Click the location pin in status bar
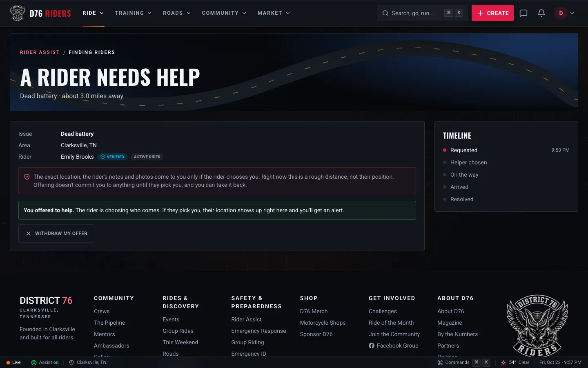The image size is (588, 368). point(71,362)
